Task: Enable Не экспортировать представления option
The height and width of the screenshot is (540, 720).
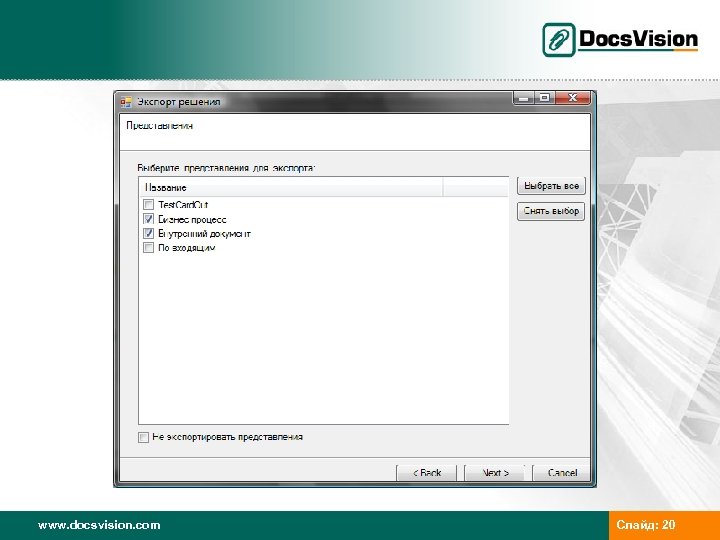Action: (143, 437)
